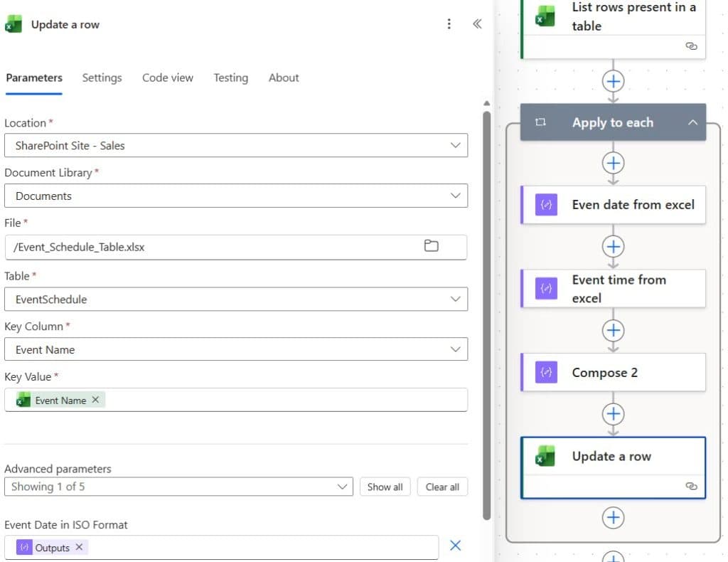Image resolution: width=728 pixels, height=562 pixels.
Task: Open the Location dropdown
Action: tap(236, 145)
